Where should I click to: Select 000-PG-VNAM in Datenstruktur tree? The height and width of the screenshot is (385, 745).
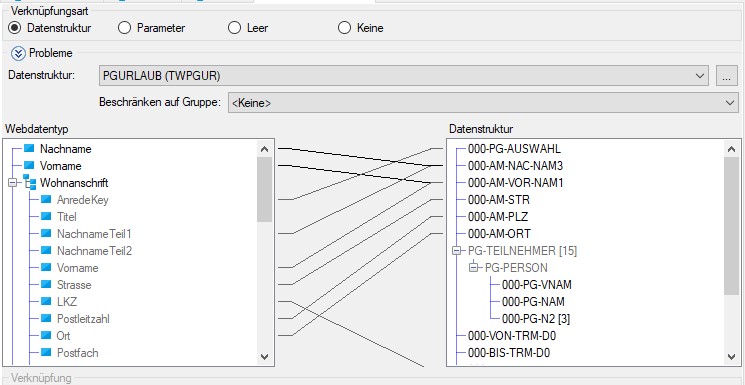click(536, 285)
